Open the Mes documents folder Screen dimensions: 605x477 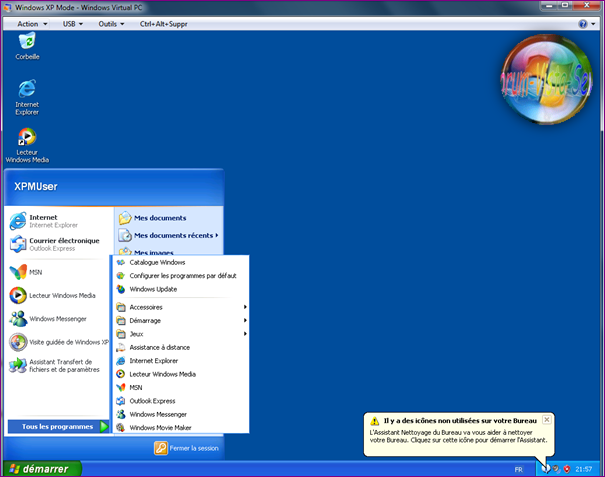click(x=170, y=218)
